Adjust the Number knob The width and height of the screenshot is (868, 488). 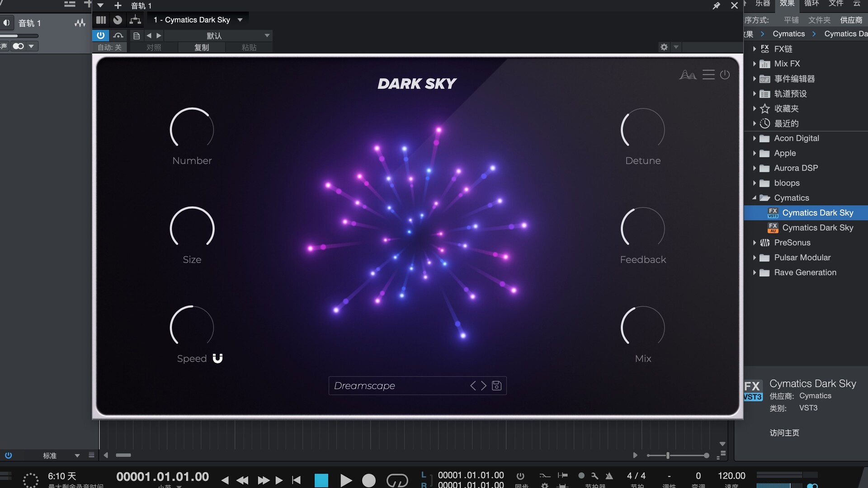192,129
